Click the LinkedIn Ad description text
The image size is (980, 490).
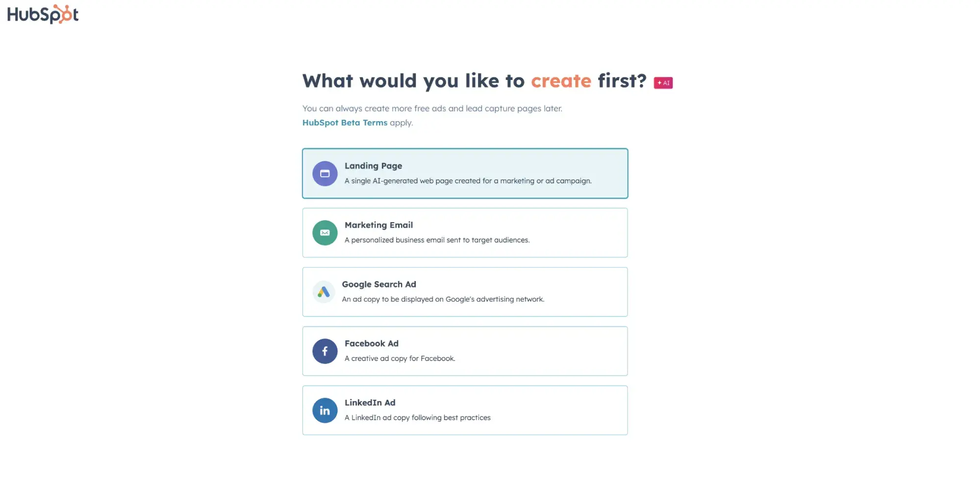(x=418, y=417)
